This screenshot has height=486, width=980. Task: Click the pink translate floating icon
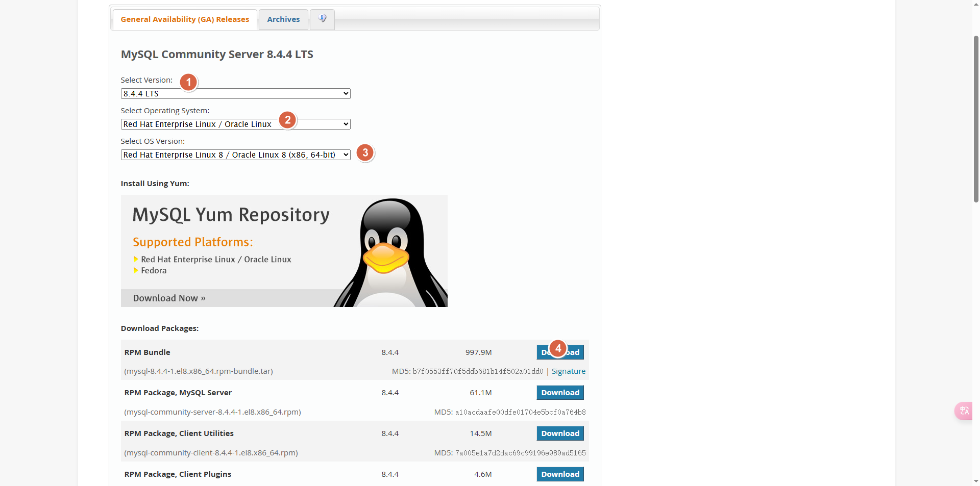(x=964, y=411)
